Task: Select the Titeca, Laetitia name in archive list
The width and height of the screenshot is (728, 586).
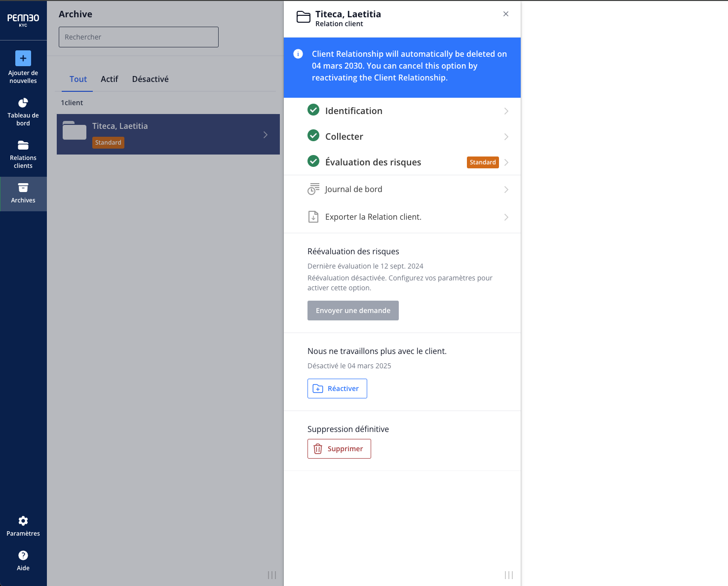Action: 120,126
